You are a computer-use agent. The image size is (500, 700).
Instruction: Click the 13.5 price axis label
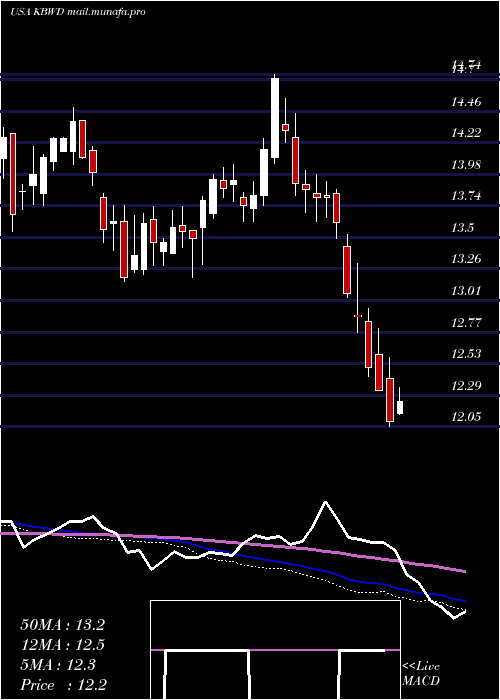tap(462, 228)
